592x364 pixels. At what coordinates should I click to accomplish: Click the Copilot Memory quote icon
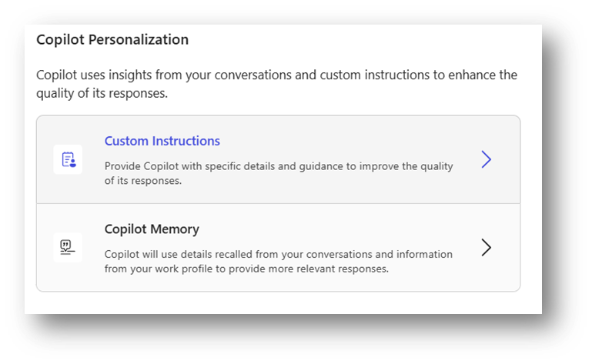coord(68,247)
